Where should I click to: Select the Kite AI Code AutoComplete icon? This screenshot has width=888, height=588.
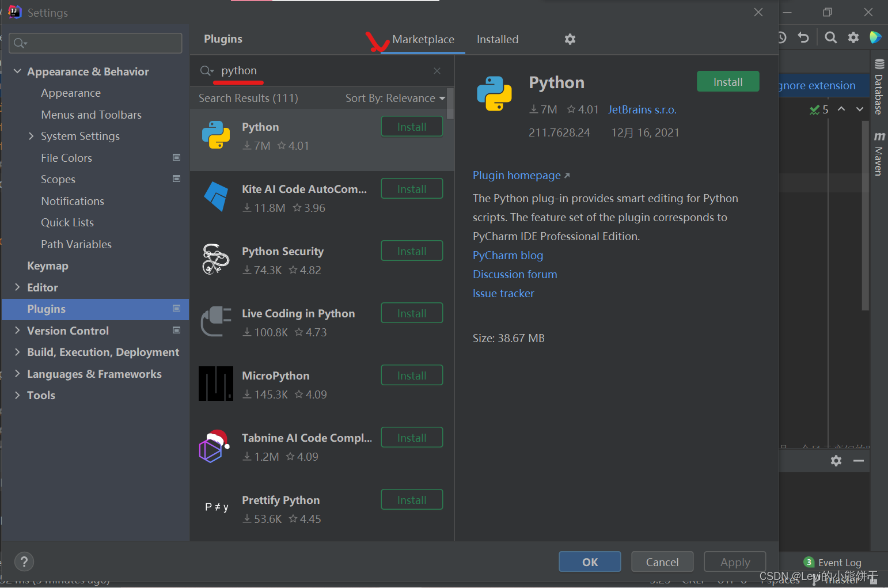tap(216, 197)
